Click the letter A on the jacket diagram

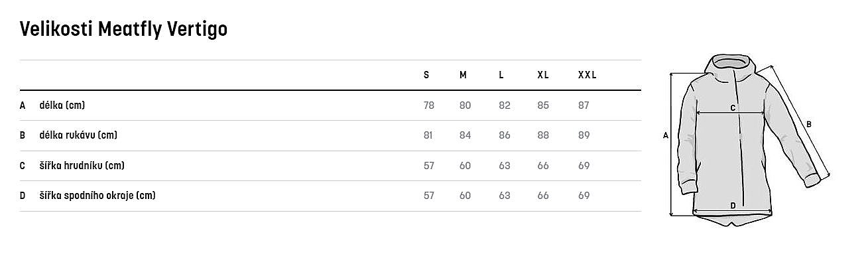click(x=665, y=136)
